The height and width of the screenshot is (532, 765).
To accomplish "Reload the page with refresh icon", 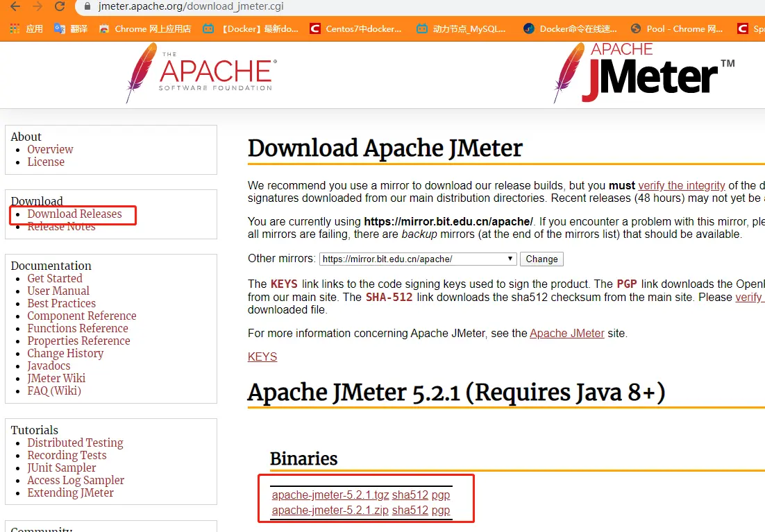I will 60,6.
